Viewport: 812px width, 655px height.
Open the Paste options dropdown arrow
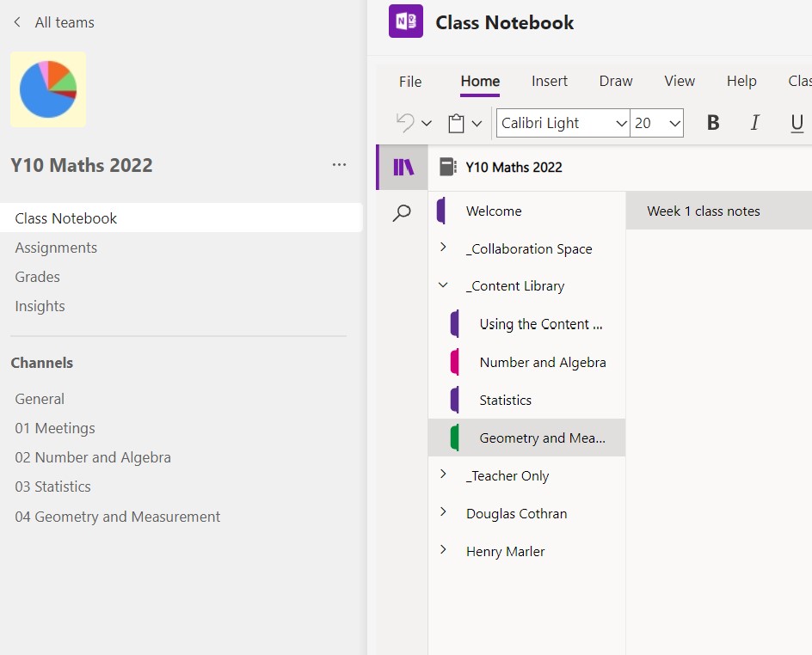477,124
